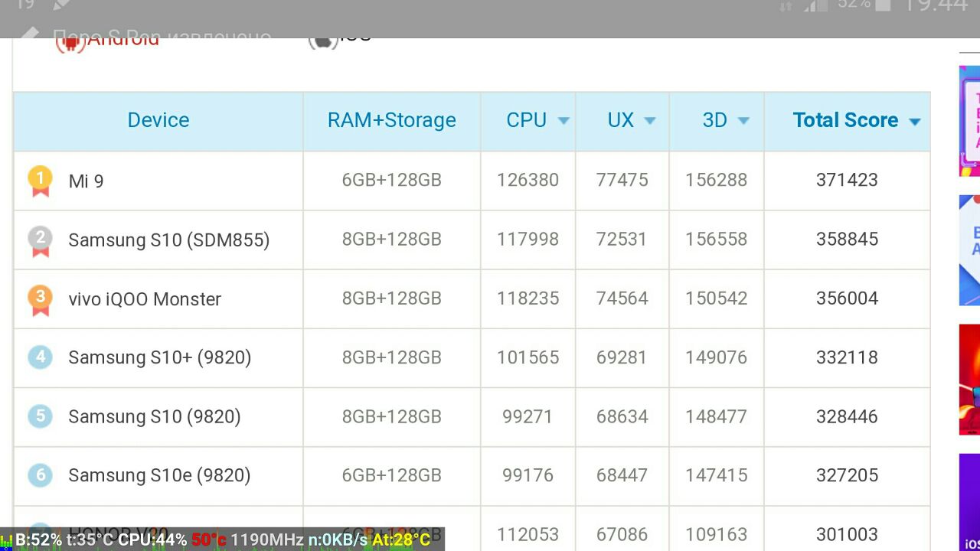Image resolution: width=980 pixels, height=551 pixels.
Task: Click CPU score 112053
Action: point(528,534)
